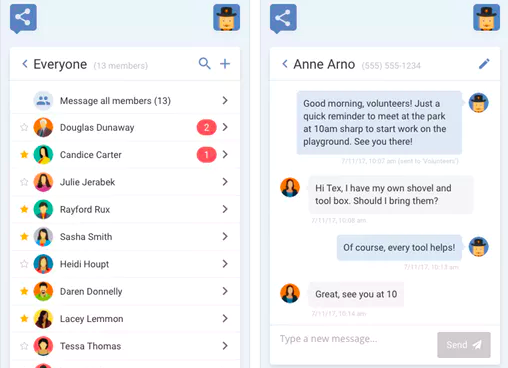Click the share logo in the Anne Arno screen
508x368 pixels.
283,18
